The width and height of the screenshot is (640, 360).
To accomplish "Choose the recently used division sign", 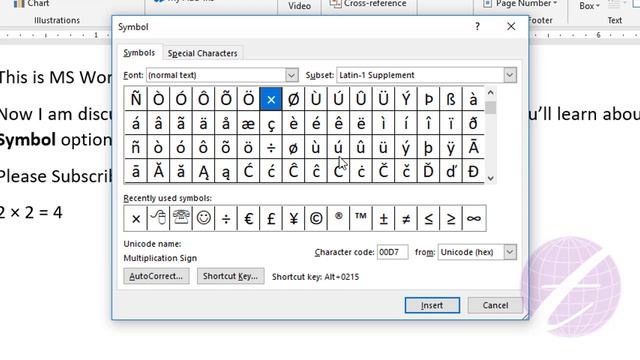I will (x=226, y=218).
